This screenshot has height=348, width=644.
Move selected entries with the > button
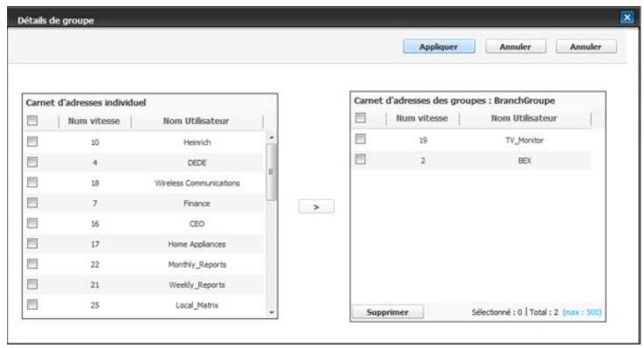click(315, 206)
